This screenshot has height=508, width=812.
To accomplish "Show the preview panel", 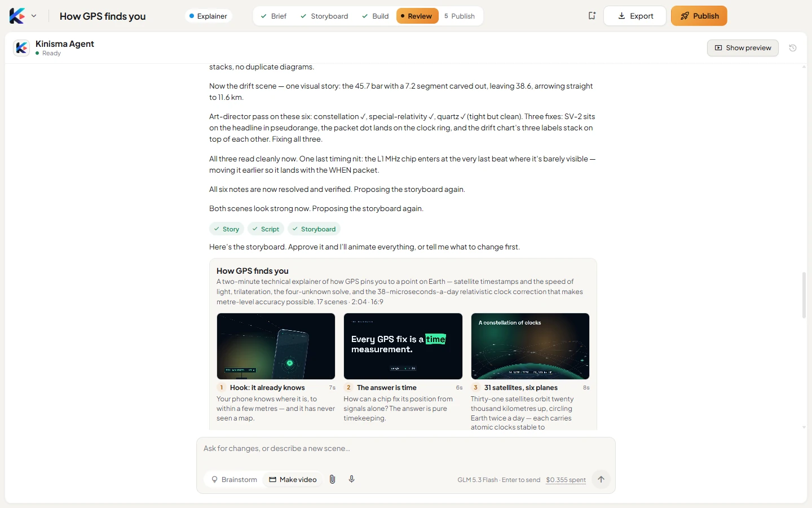I will (x=743, y=48).
